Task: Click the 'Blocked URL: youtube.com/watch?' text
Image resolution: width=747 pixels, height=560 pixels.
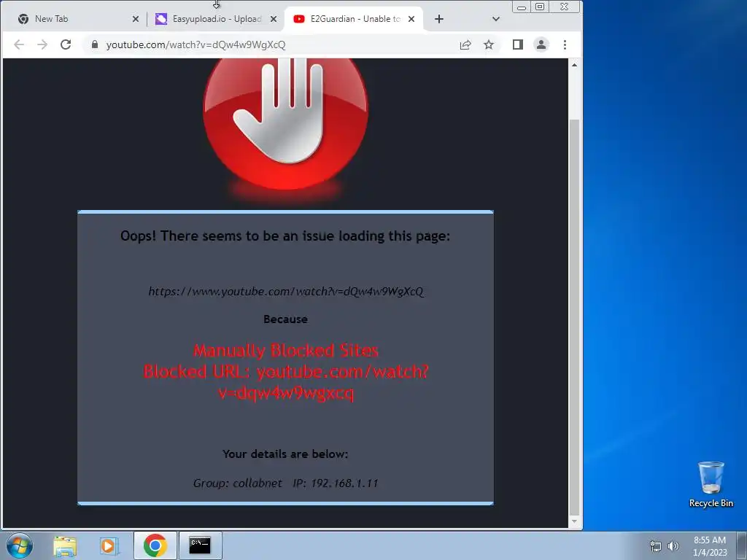Action: coord(286,372)
